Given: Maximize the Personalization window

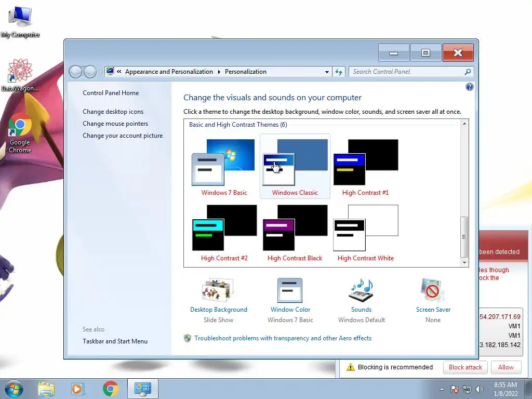Looking at the screenshot, I should [x=426, y=53].
